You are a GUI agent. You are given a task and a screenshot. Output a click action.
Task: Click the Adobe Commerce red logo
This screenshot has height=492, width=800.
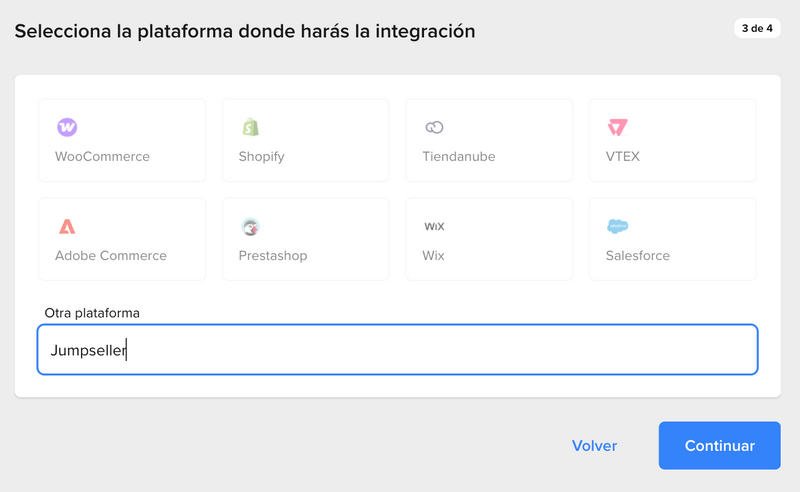click(x=67, y=226)
